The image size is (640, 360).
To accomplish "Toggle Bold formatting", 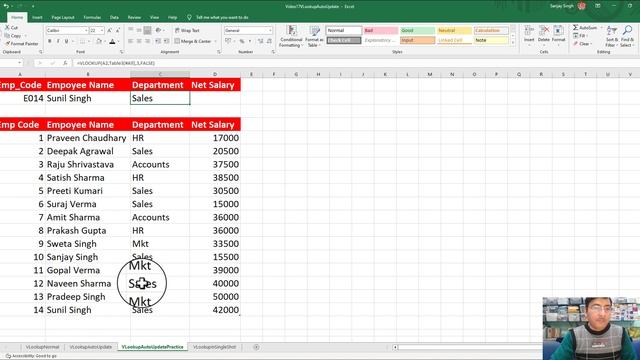I will [x=50, y=41].
